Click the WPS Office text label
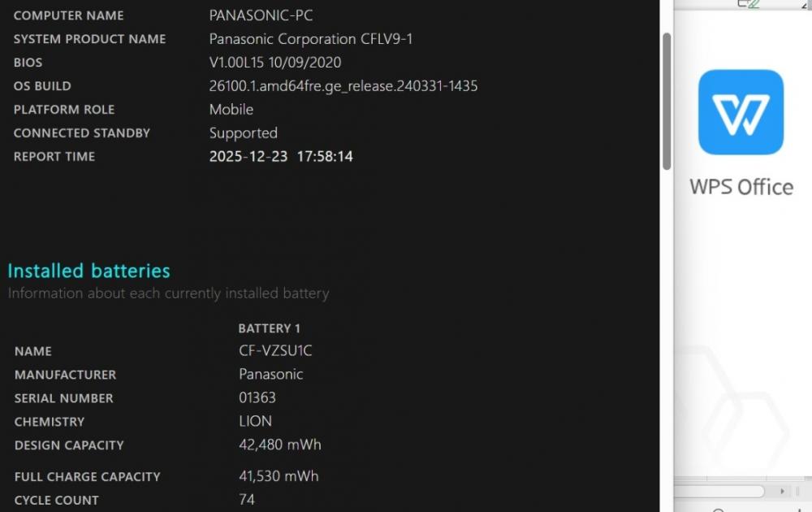The image size is (812, 512). pos(741,187)
